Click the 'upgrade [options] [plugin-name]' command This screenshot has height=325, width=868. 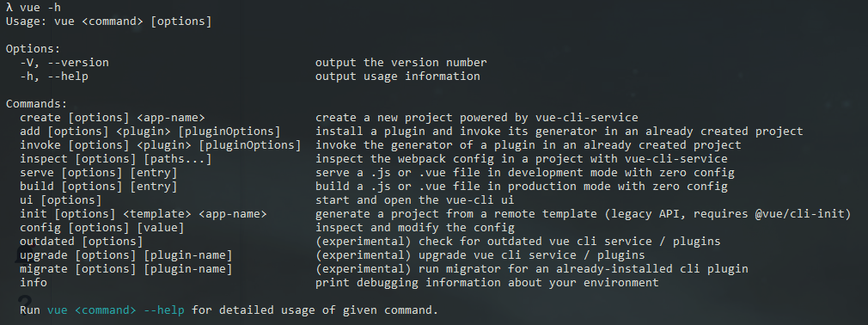[x=126, y=255]
